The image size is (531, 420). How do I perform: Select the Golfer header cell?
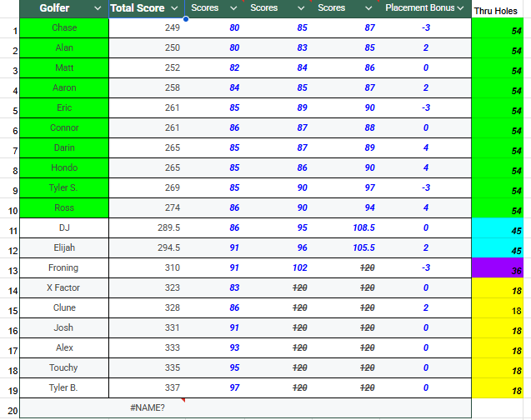64,9
